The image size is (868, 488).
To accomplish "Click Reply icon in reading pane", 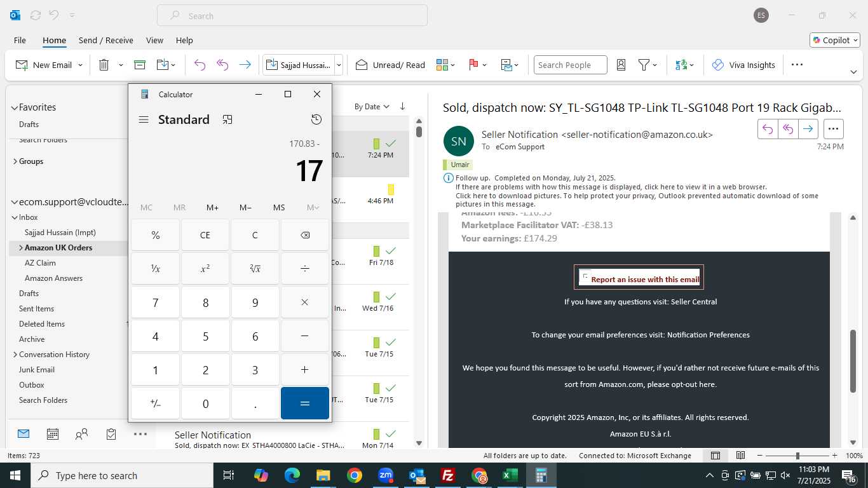I will (x=768, y=129).
